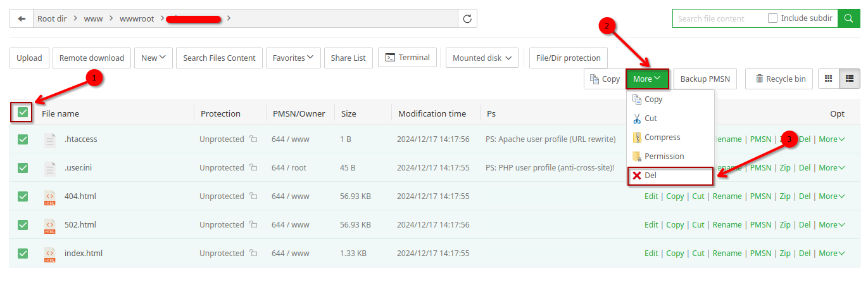
Task: Open the Terminal
Action: pos(408,58)
